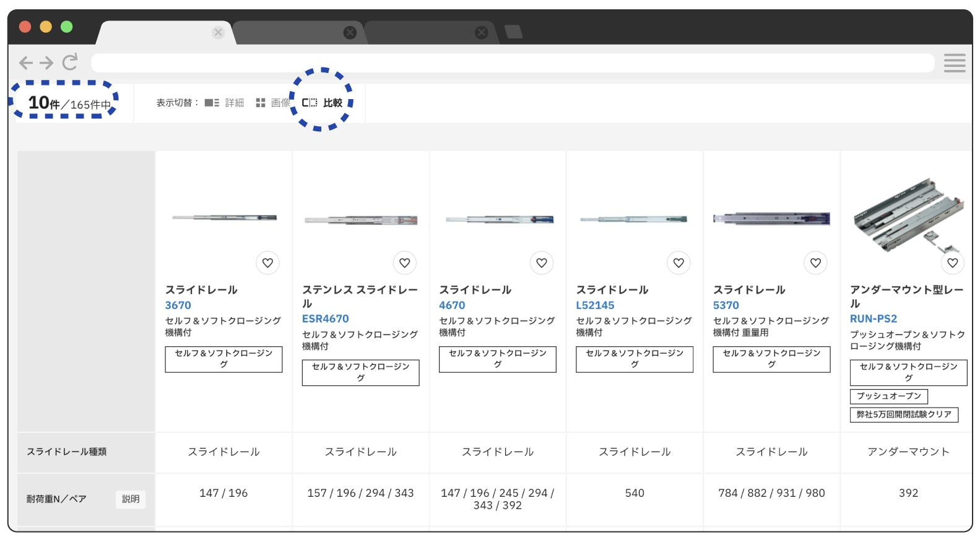
Task: Open the new tab button
Action: [x=513, y=32]
